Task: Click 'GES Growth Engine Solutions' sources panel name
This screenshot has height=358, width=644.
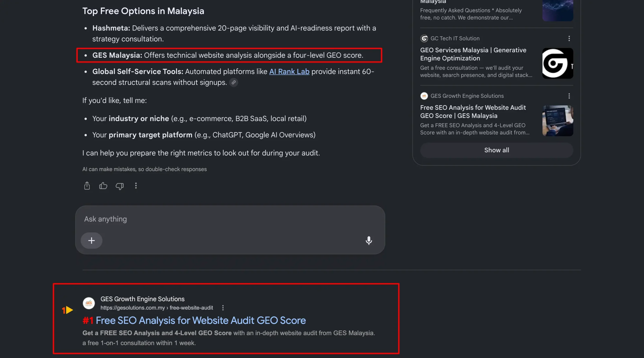Action: [467, 96]
